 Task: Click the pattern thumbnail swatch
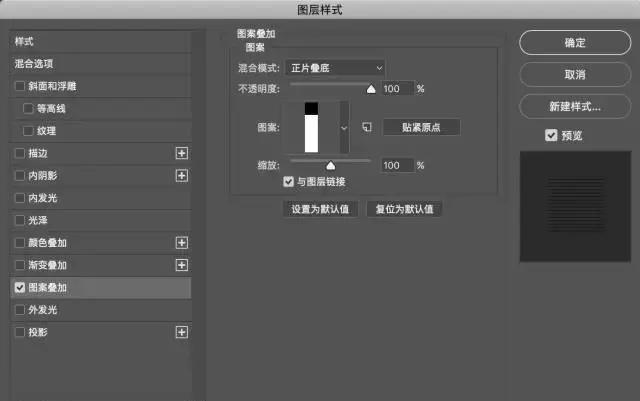click(311, 127)
